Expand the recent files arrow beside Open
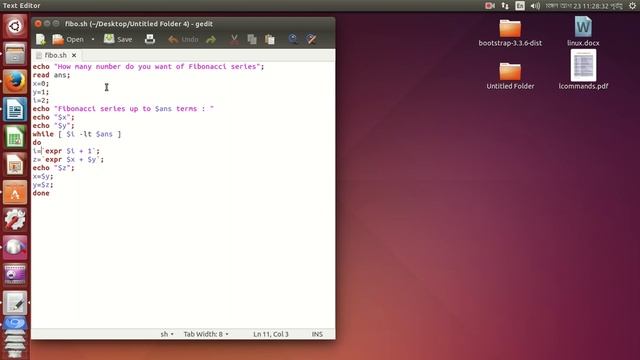640x360 pixels. click(93, 39)
